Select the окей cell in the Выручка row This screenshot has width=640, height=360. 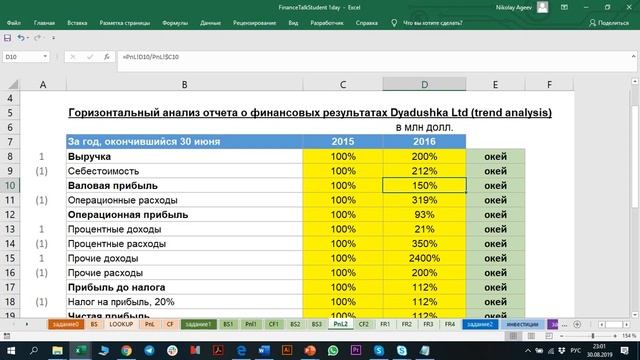pyautogui.click(x=496, y=156)
